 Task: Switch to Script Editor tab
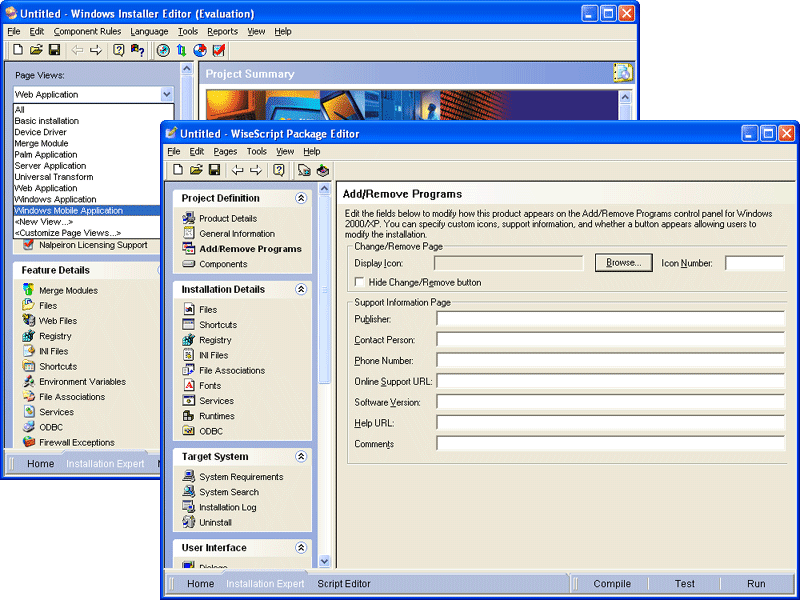click(344, 584)
